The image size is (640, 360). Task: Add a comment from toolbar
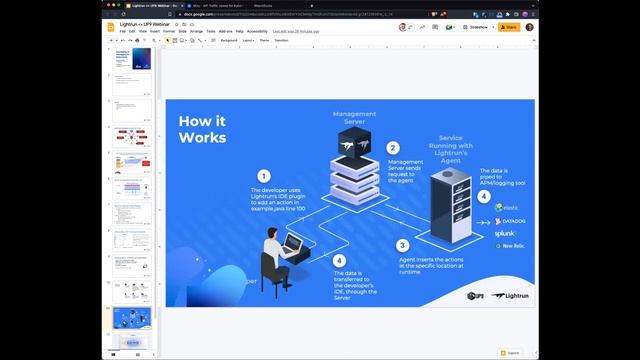click(213, 40)
